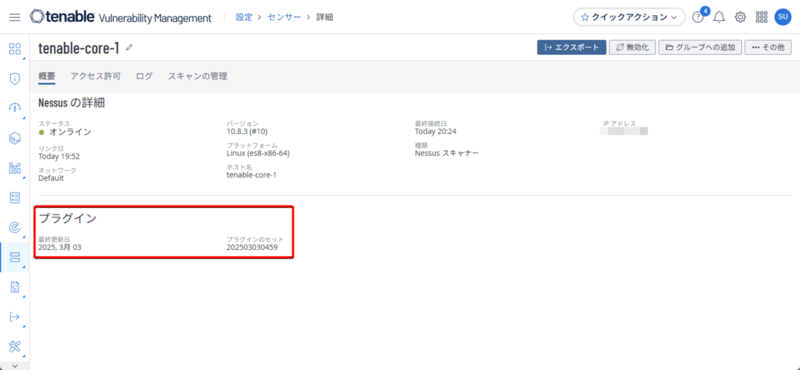Open the settings gear icon
800x370 pixels.
click(740, 17)
